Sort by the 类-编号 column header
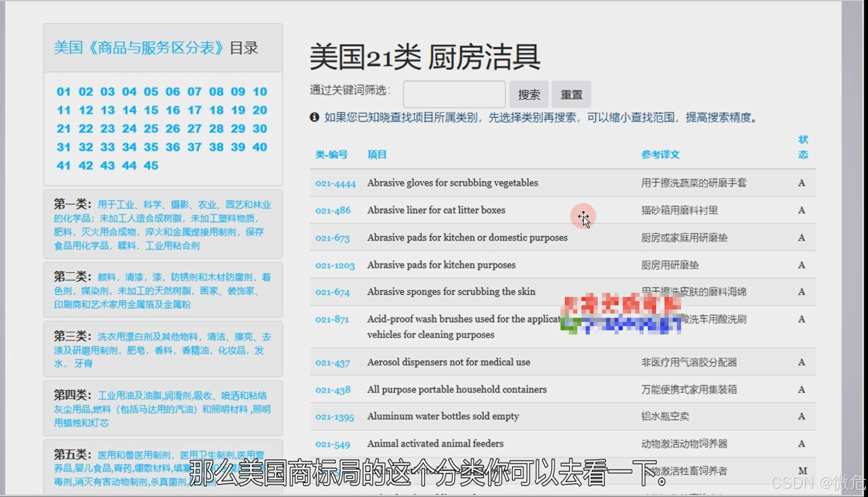 (331, 155)
